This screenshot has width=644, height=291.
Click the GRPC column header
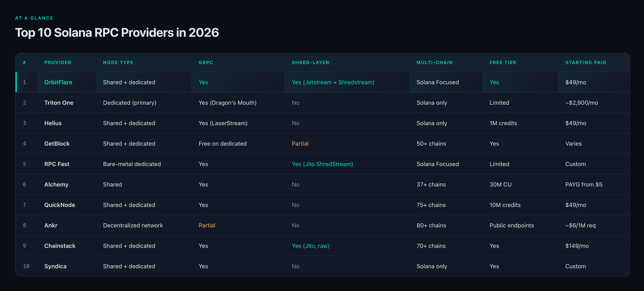[206, 62]
